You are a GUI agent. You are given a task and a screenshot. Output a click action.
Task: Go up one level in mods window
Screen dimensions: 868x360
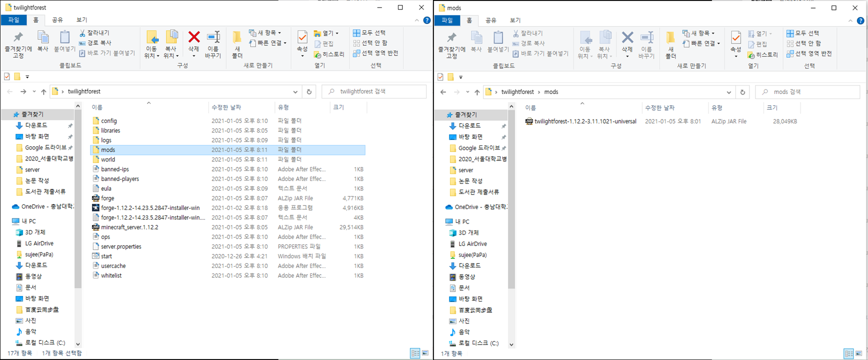click(x=477, y=92)
